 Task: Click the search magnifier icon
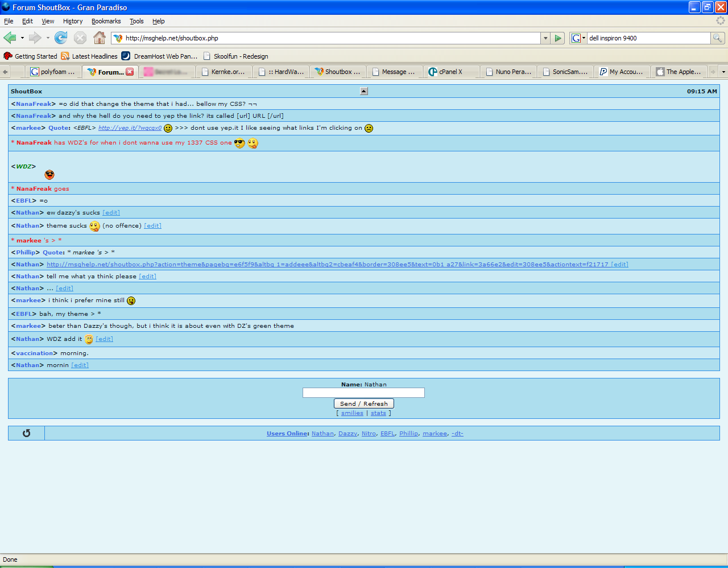click(x=718, y=38)
